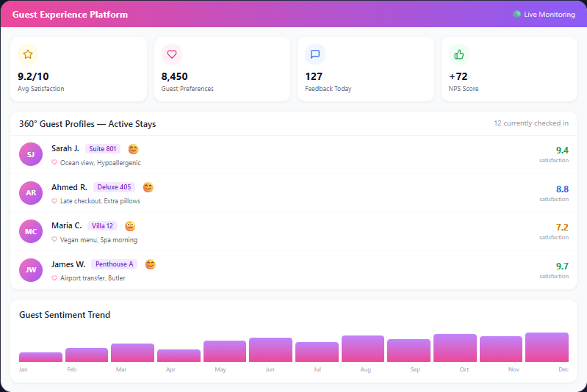Select the Suite 801 room tag

[103, 148]
